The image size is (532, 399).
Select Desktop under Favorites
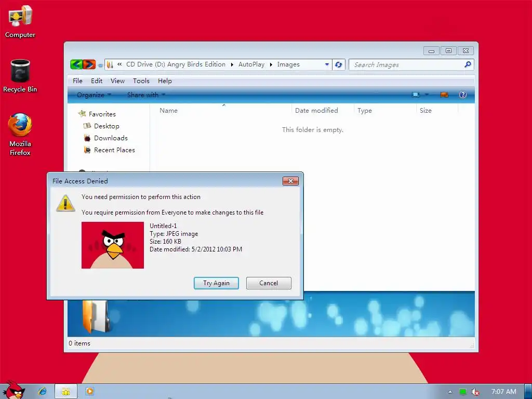coord(101,126)
